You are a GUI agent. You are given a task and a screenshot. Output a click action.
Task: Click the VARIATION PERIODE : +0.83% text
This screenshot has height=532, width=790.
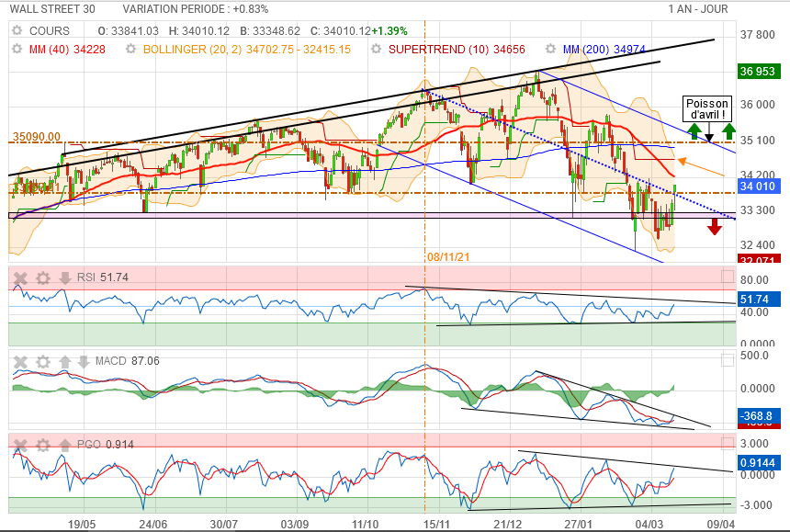pos(196,9)
